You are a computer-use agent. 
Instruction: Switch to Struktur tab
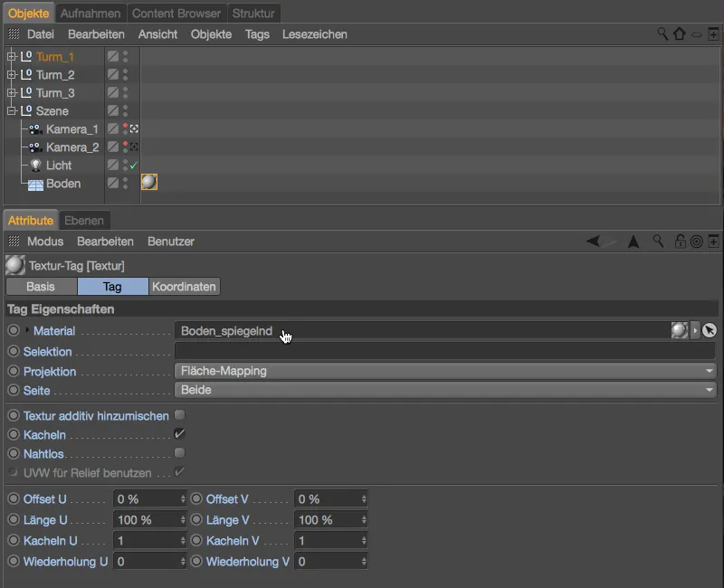point(253,14)
